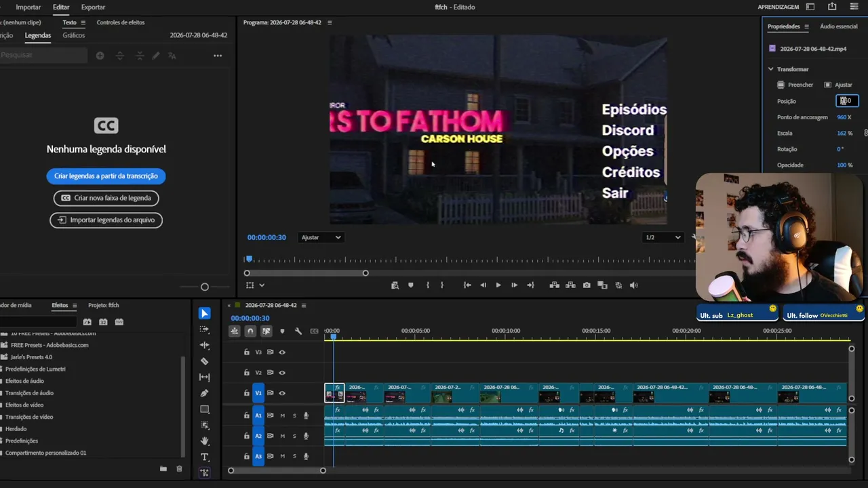Capture a frame with the camera icon

pyautogui.click(x=587, y=285)
